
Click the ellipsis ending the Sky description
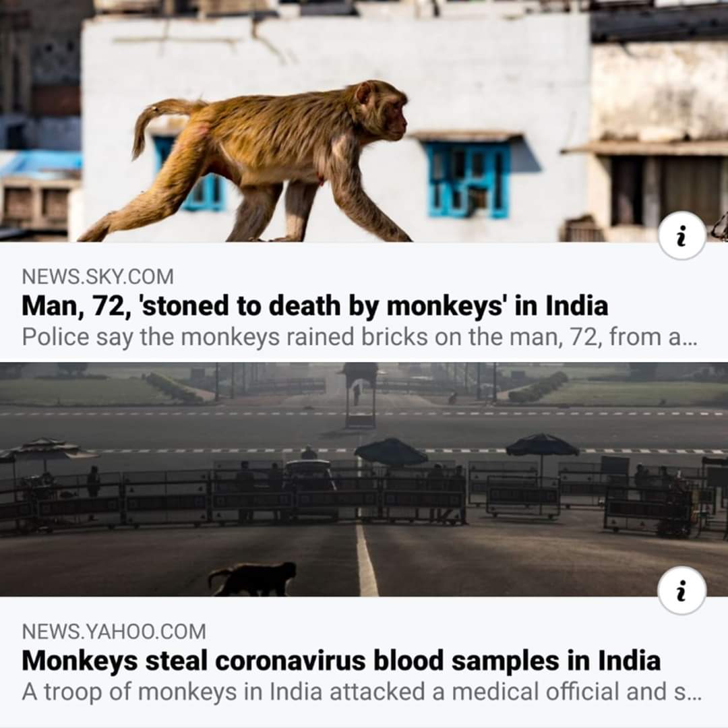tap(690, 340)
